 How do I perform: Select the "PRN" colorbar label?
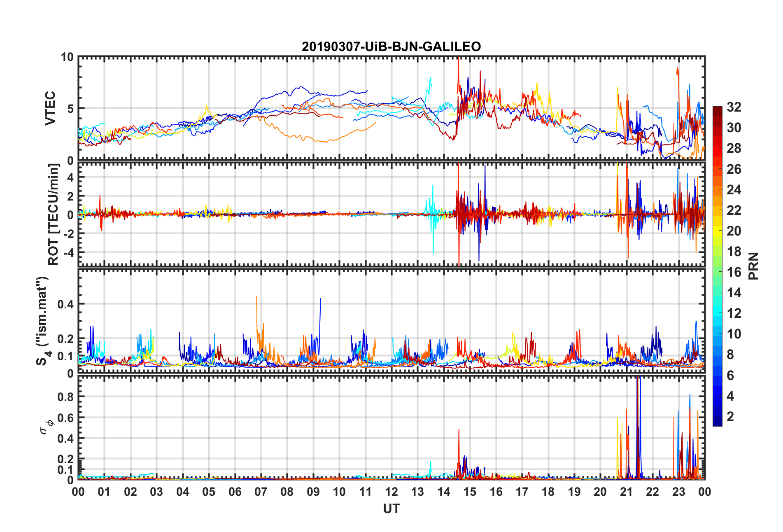(754, 266)
